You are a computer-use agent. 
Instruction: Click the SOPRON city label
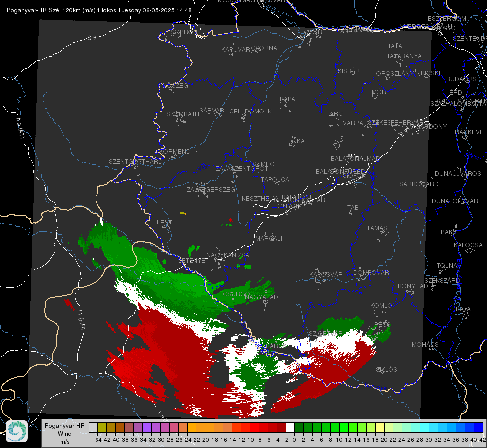pos(184,32)
